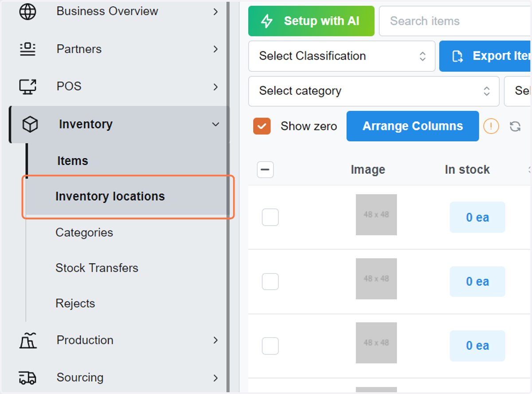Click the Business Overview globe icon
Viewport: 532px width, 394px height.
click(27, 12)
